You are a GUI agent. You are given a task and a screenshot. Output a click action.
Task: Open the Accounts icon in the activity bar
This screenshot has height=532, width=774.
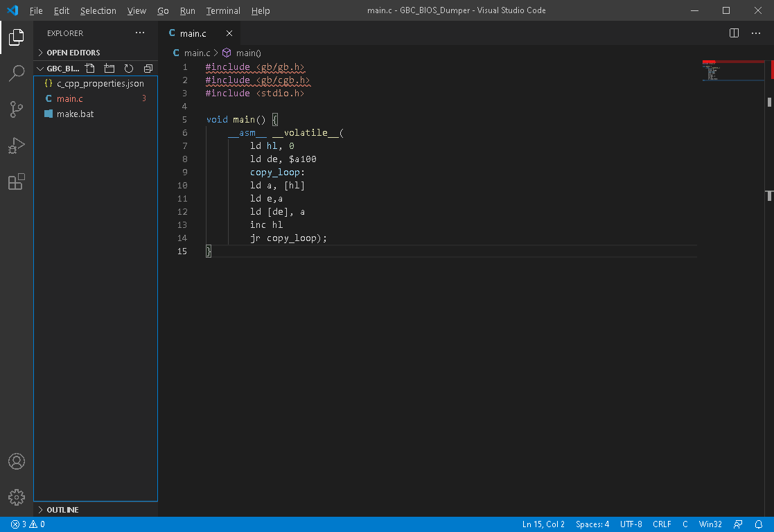pos(17,461)
